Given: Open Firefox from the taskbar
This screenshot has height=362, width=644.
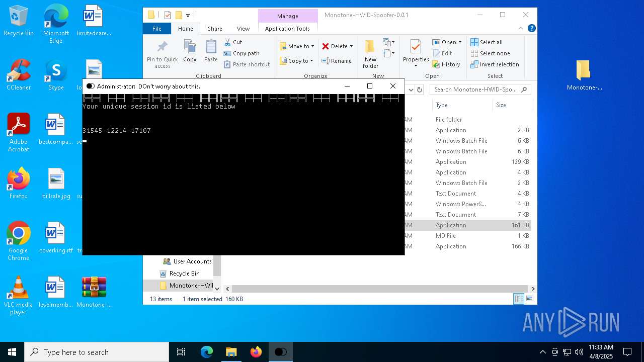Looking at the screenshot, I should pos(256,352).
